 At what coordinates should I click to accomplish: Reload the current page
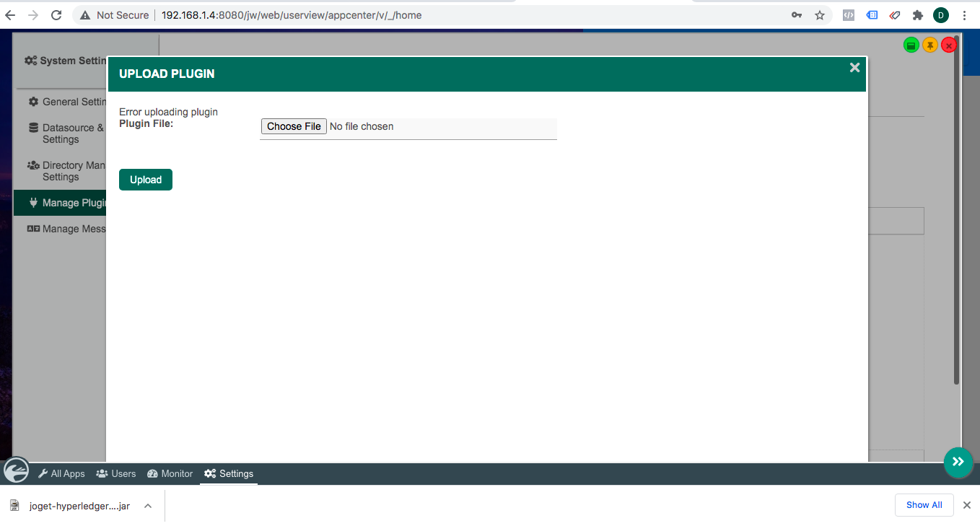tap(57, 15)
